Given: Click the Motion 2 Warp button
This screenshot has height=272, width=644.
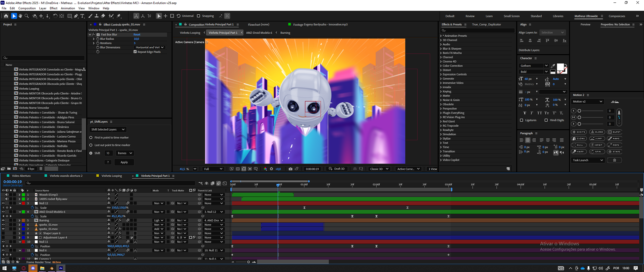Looking at the screenshot, I should pos(579,151).
